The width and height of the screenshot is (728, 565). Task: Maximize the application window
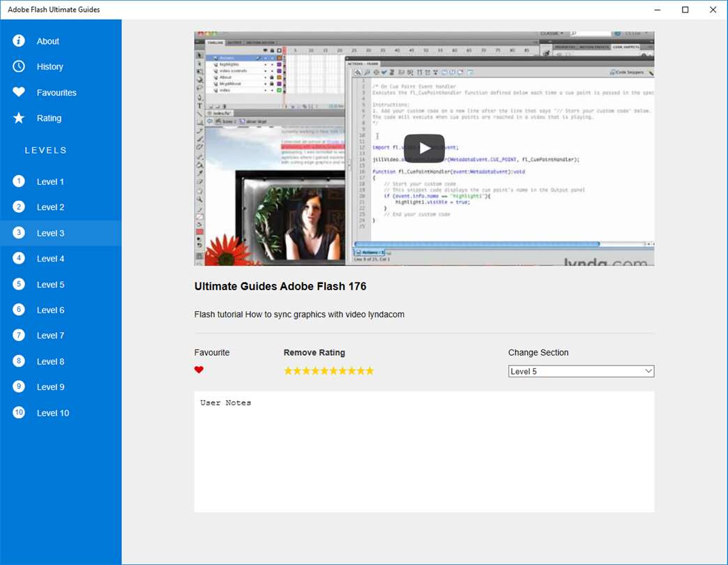[x=685, y=10]
